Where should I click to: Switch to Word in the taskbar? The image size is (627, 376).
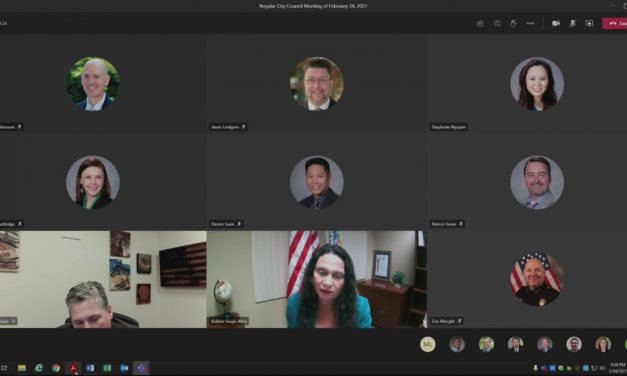[90, 368]
